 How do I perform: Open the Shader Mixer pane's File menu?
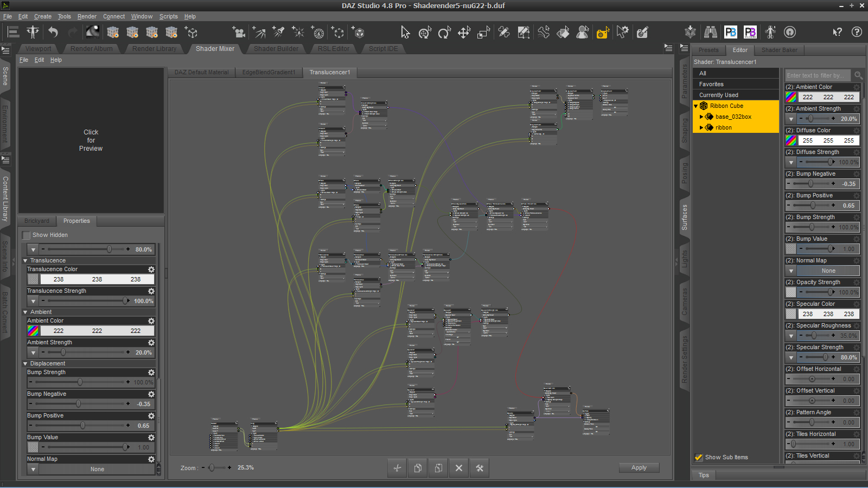[x=24, y=60]
